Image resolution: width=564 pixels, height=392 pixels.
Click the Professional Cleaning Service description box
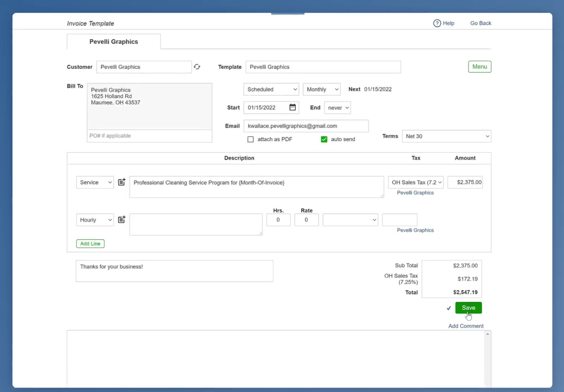(x=257, y=187)
